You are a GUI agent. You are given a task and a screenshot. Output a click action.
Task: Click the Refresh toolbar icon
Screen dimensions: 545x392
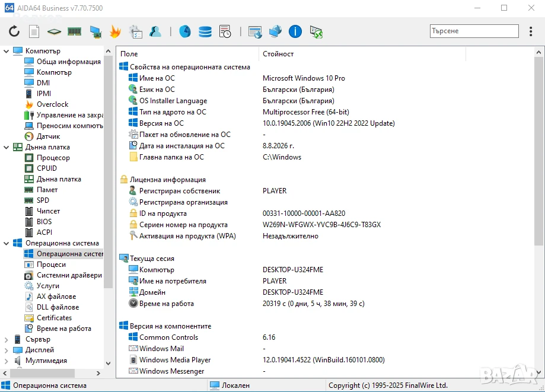click(x=14, y=31)
